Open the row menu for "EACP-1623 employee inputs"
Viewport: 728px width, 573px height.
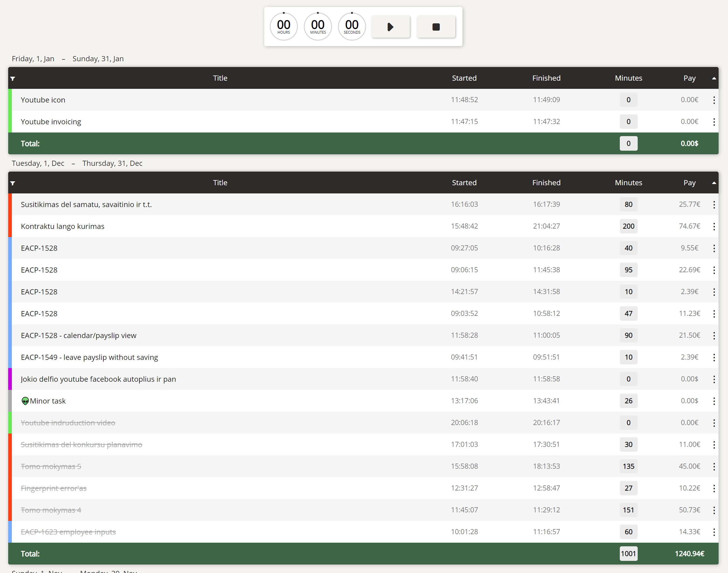coord(714,531)
